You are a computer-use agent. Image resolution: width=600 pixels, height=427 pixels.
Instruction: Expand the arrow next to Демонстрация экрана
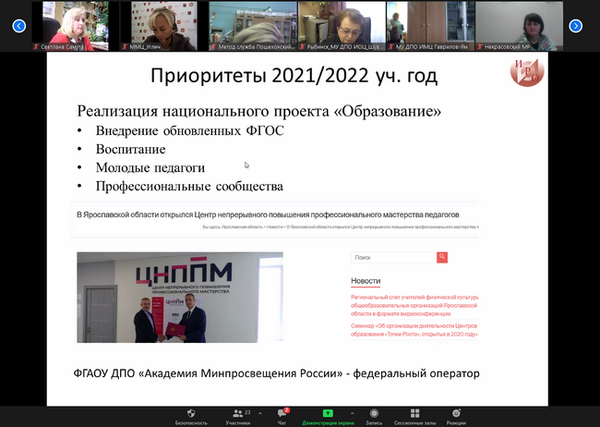[352, 413]
